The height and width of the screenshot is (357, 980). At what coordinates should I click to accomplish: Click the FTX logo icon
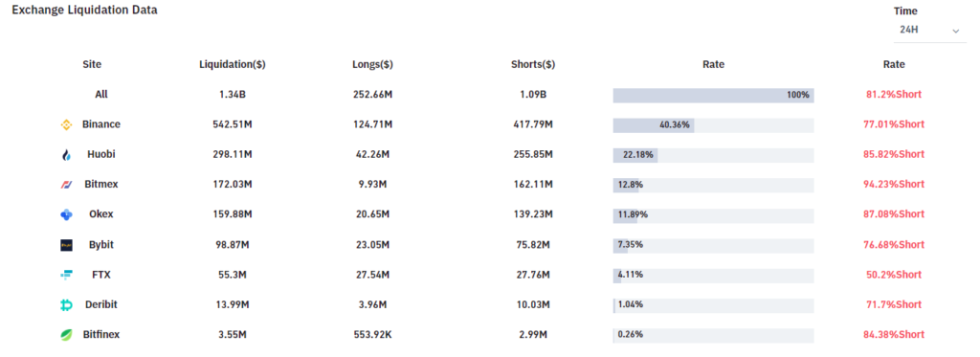pos(66,275)
